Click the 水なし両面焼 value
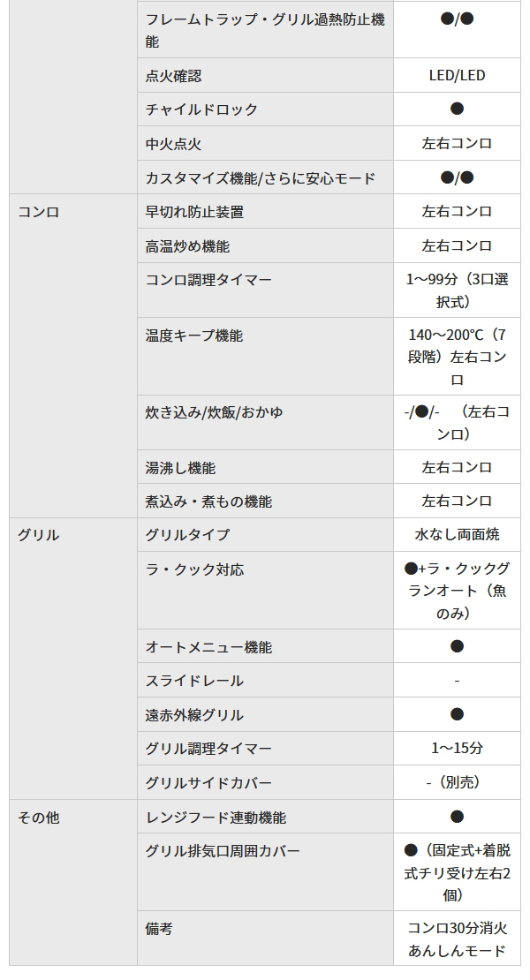The height and width of the screenshot is (980, 530). [x=457, y=535]
